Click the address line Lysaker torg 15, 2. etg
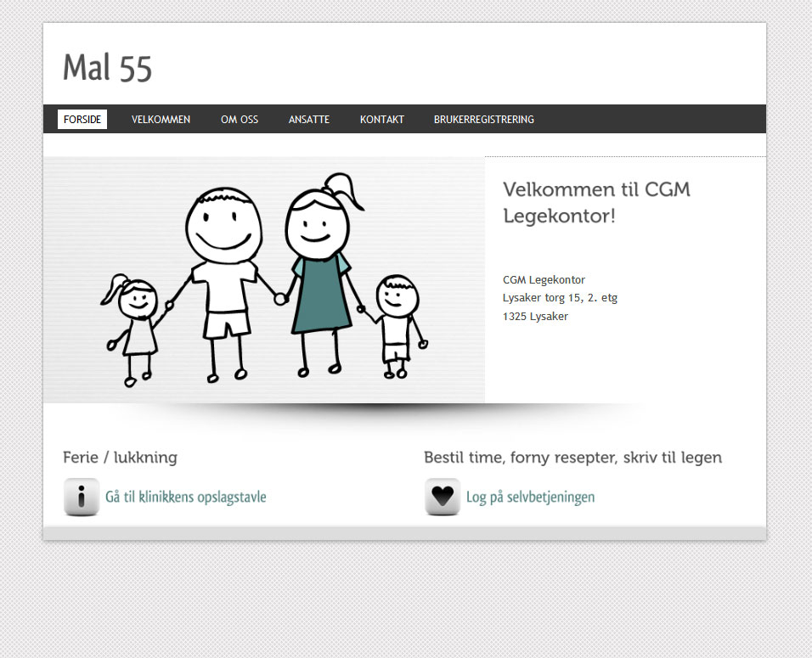Screen dimensions: 812x658 (x=560, y=298)
